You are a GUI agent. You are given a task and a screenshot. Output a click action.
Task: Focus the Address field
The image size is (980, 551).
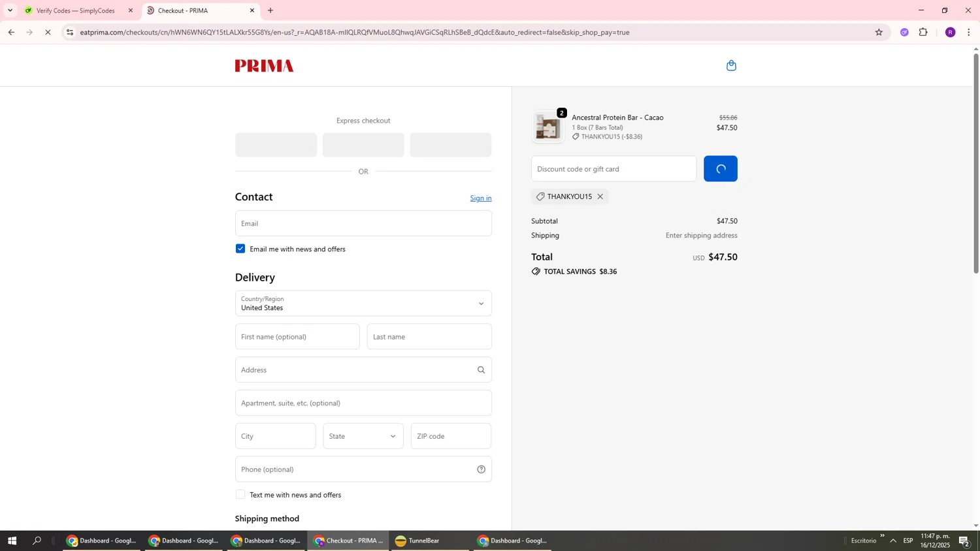coord(363,370)
